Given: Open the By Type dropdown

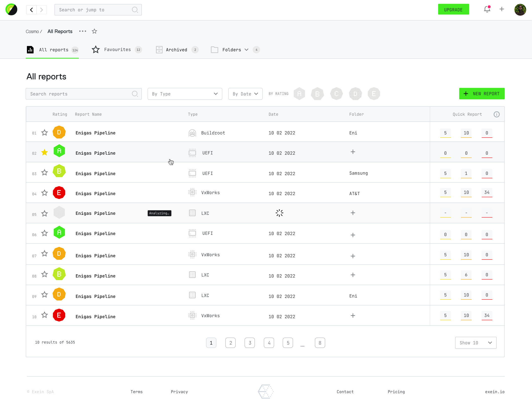Looking at the screenshot, I should tap(185, 94).
